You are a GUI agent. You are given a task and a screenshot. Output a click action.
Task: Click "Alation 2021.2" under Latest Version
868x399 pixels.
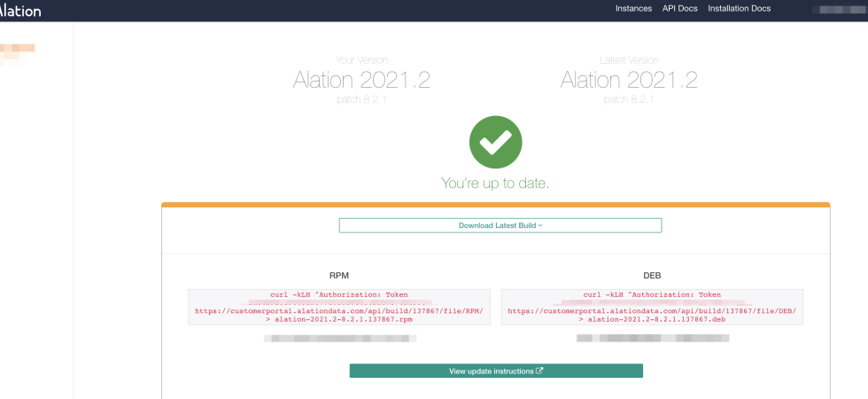(x=629, y=81)
